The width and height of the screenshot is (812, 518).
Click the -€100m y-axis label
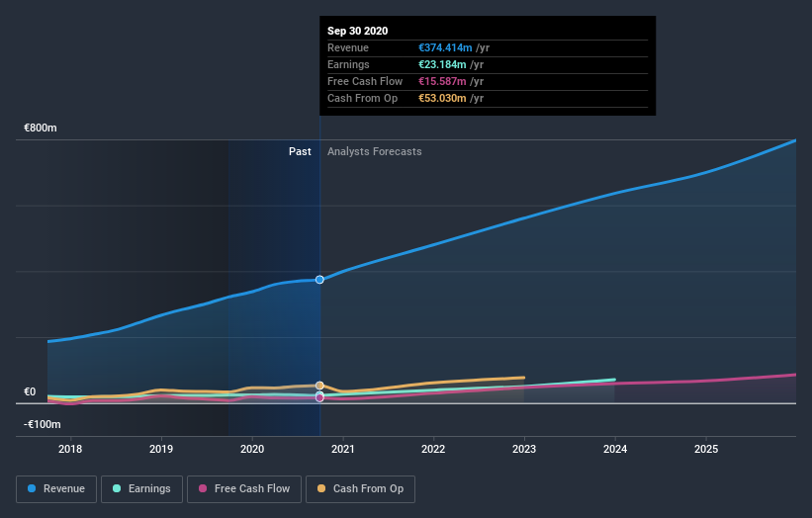click(42, 424)
